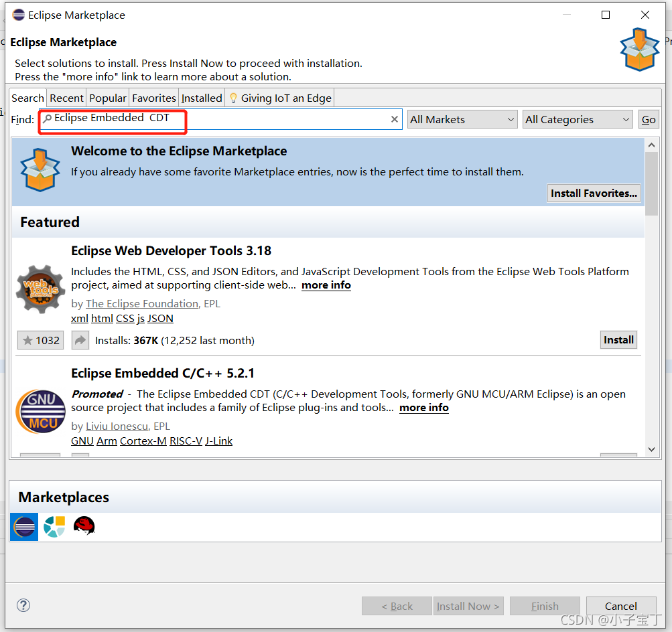Open the Giving IoT an Edge tab
Viewport: 672px width, 632px height.
(280, 98)
